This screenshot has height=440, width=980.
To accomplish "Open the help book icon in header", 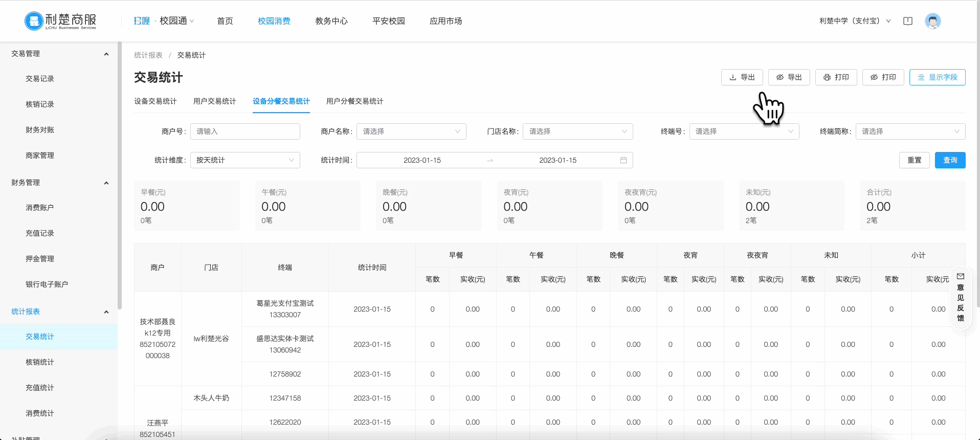I will pos(908,21).
